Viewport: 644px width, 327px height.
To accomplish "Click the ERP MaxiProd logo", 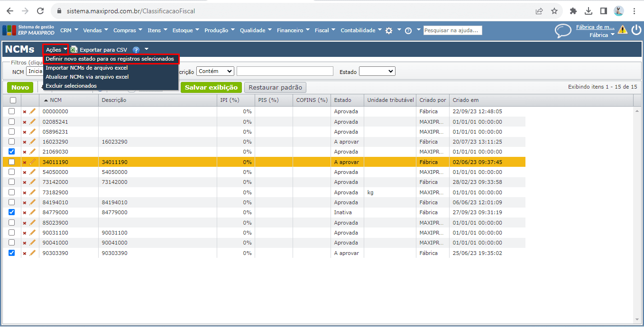I will [x=29, y=30].
